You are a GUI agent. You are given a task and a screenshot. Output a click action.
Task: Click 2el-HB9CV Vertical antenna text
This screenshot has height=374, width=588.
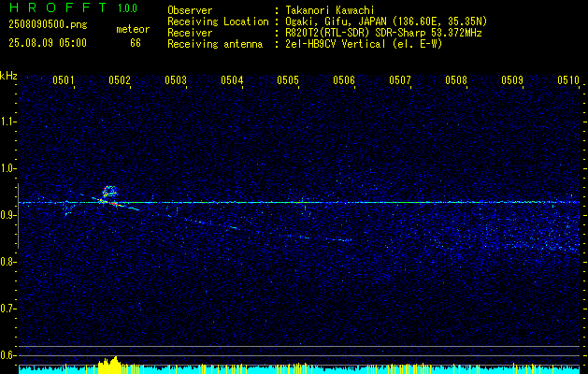[x=364, y=44]
